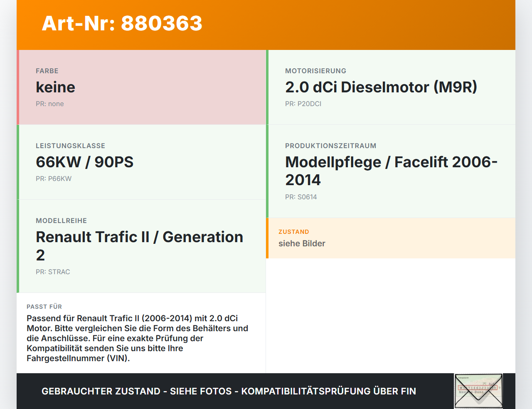Click the 'FARBE' label
Image resolution: width=532 pixels, height=409 pixels.
[47, 71]
